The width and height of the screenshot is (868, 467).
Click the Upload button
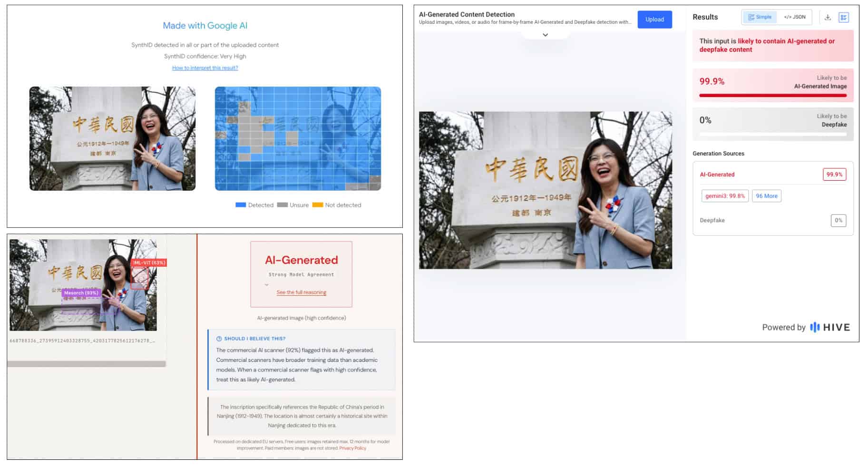point(655,19)
